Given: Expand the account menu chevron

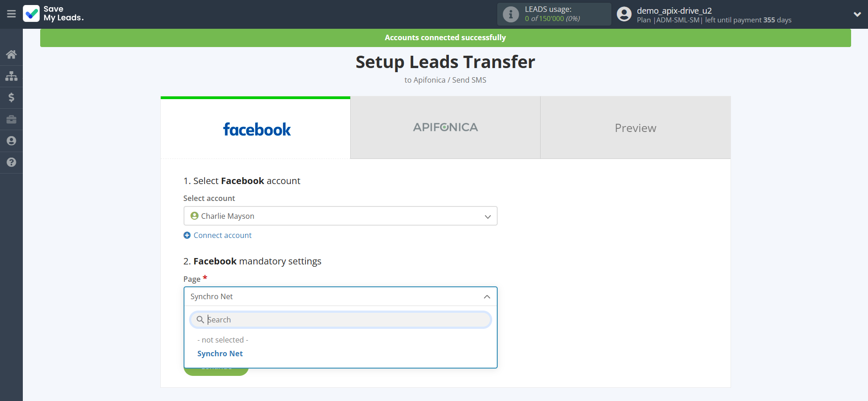Looking at the screenshot, I should pyautogui.click(x=857, y=14).
